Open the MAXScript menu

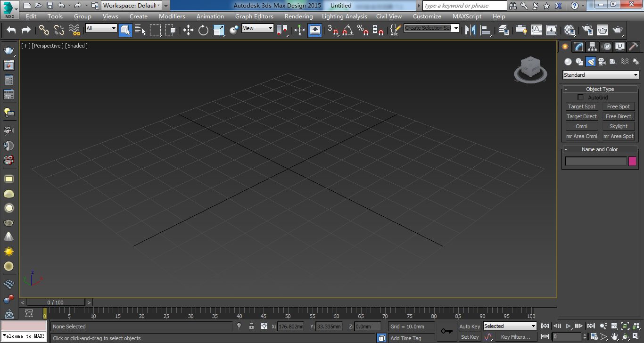pyautogui.click(x=467, y=16)
